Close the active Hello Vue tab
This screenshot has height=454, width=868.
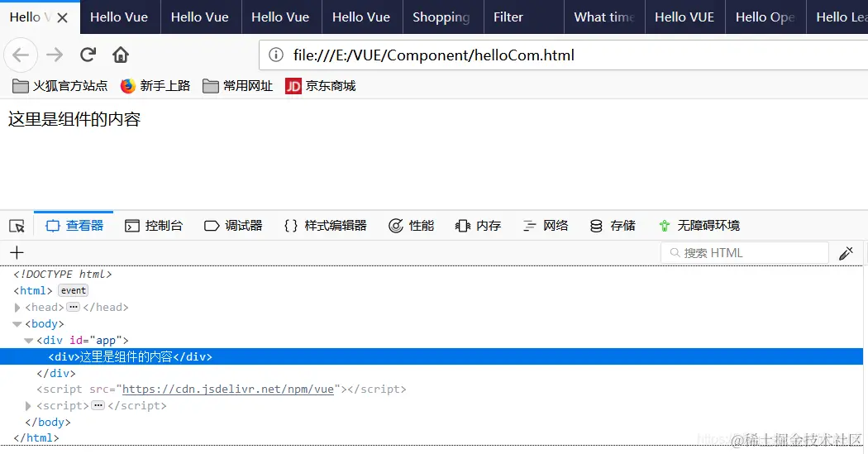63,17
